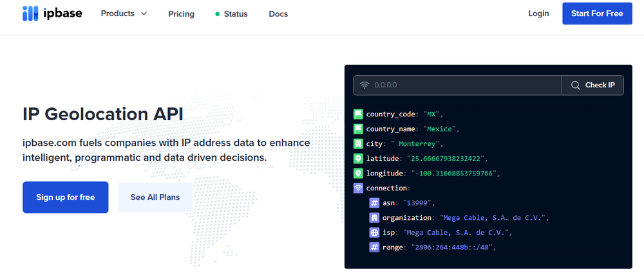Click the isp value Mega Cable
Image resolution: width=644 pixels, height=279 pixels.
coord(457,232)
